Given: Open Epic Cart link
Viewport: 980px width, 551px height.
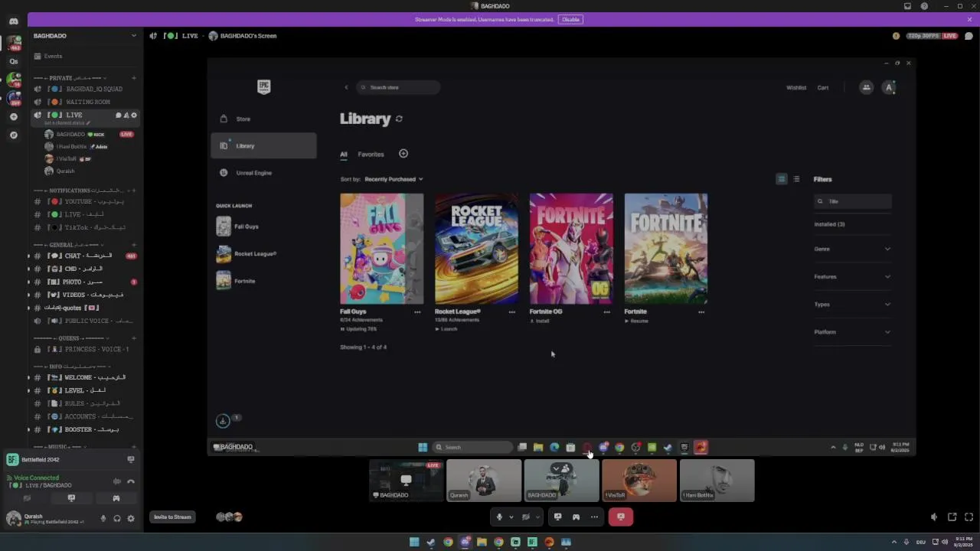Looking at the screenshot, I should point(823,87).
